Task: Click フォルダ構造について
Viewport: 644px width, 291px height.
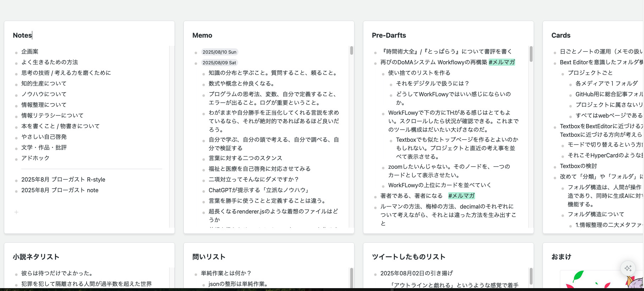Action: [x=596, y=214]
